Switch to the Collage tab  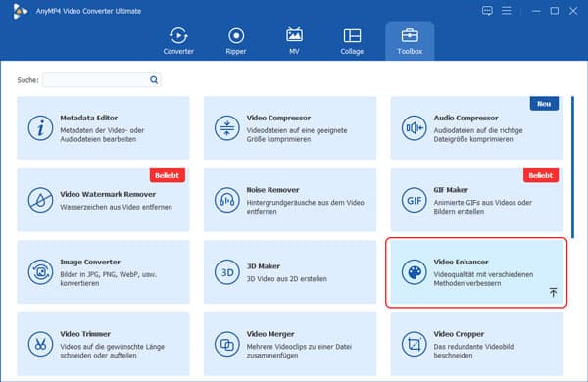click(352, 41)
